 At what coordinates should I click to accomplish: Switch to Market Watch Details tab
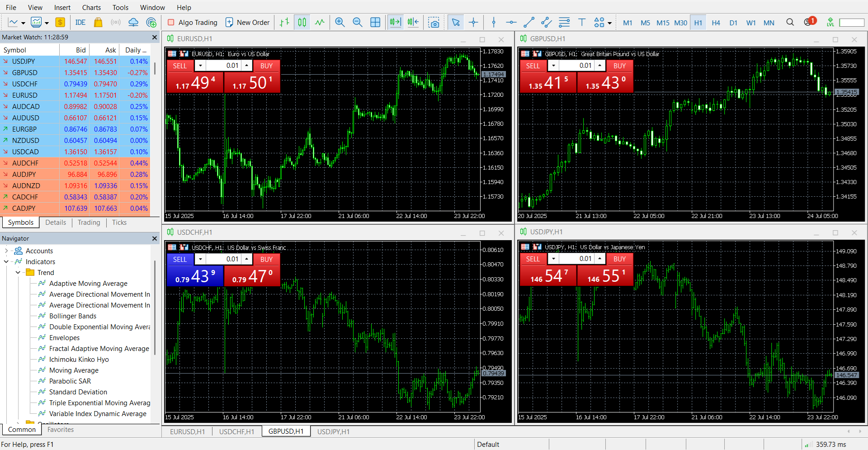point(56,223)
